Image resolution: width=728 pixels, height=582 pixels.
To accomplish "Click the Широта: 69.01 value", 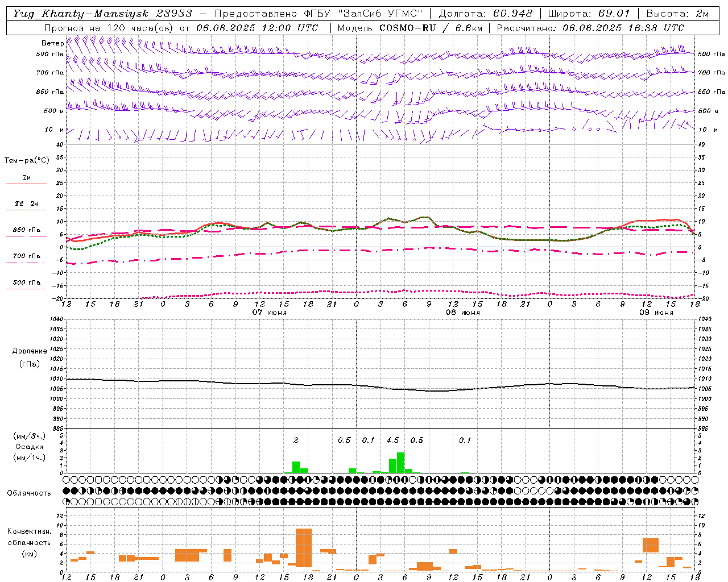I will 589,14.
